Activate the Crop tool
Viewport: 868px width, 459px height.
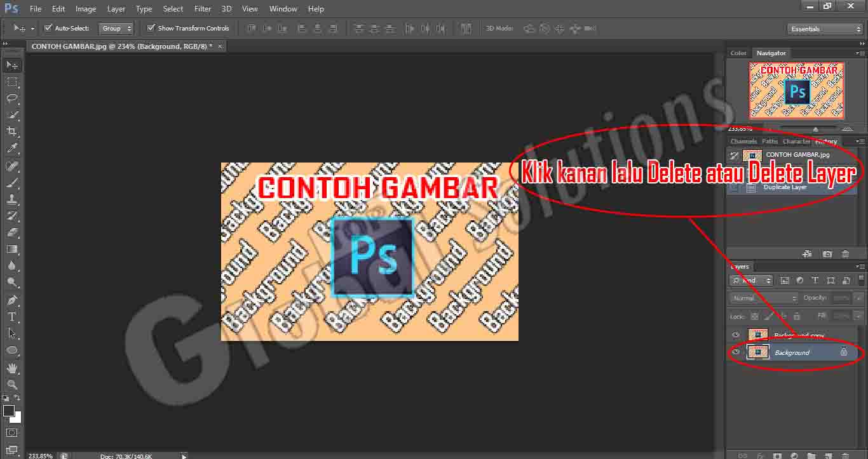(12, 131)
